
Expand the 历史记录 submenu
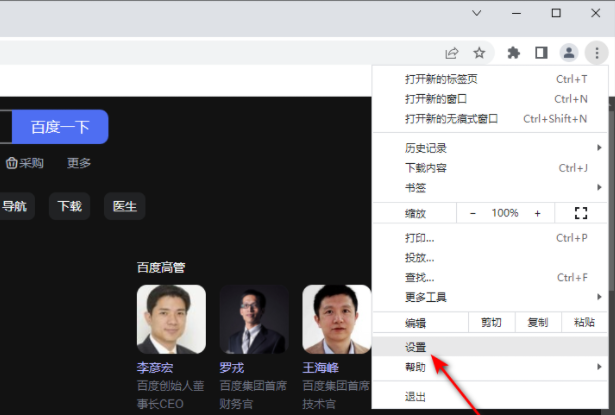tap(489, 148)
